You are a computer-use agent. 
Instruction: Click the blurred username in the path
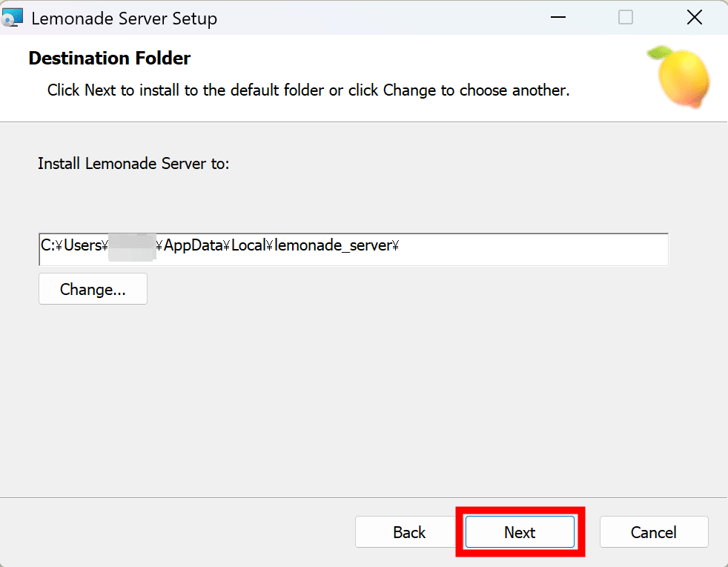[132, 246]
